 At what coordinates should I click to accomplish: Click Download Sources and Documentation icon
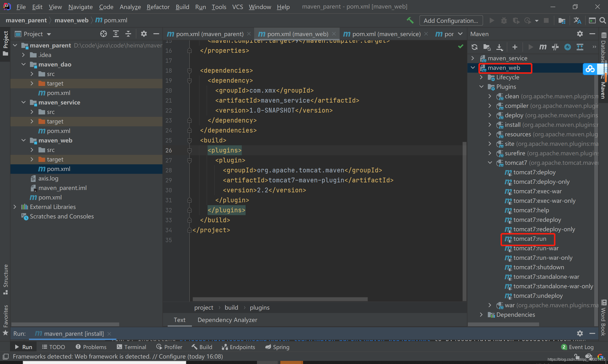point(499,47)
